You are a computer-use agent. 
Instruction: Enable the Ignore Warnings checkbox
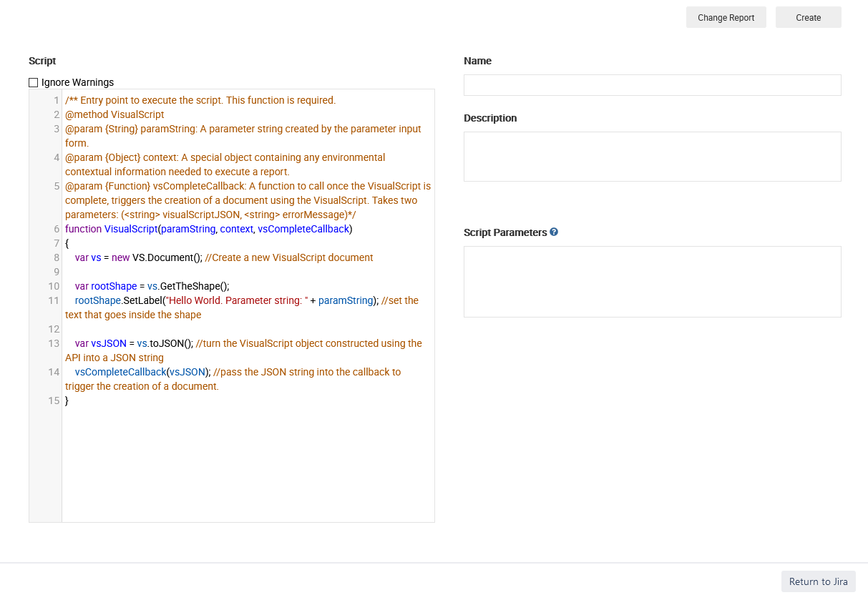click(x=34, y=82)
